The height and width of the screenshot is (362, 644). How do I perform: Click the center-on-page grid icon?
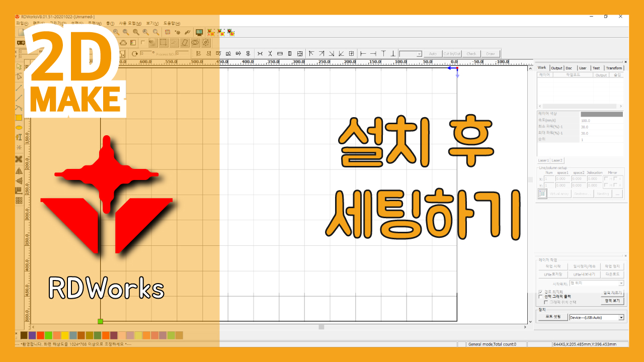[x=351, y=53]
